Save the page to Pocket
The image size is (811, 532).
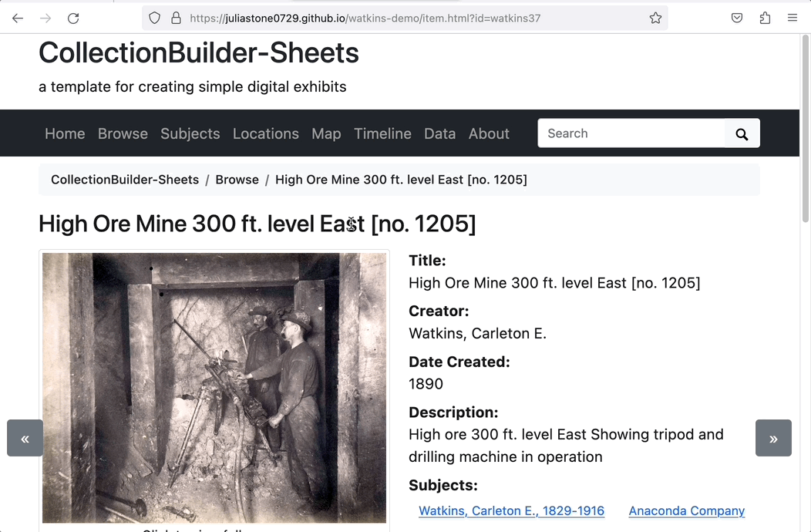coord(736,17)
